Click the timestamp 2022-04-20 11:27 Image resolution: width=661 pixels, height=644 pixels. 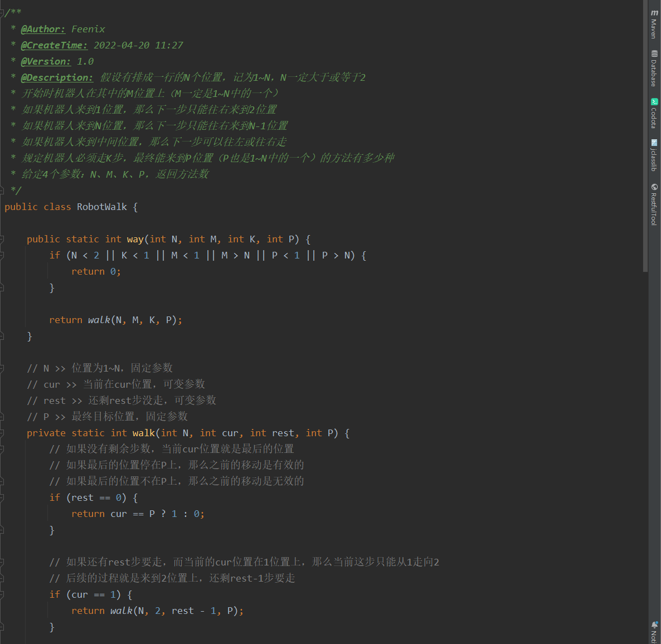click(138, 45)
